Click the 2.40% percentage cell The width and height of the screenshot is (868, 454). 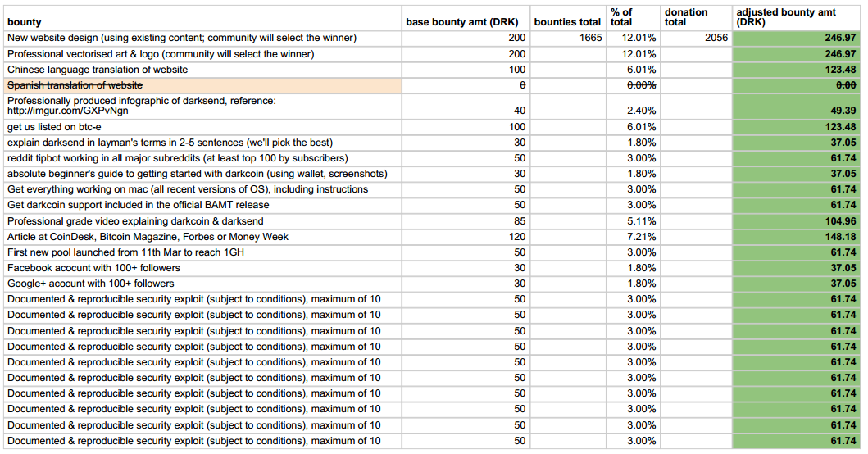(x=634, y=106)
